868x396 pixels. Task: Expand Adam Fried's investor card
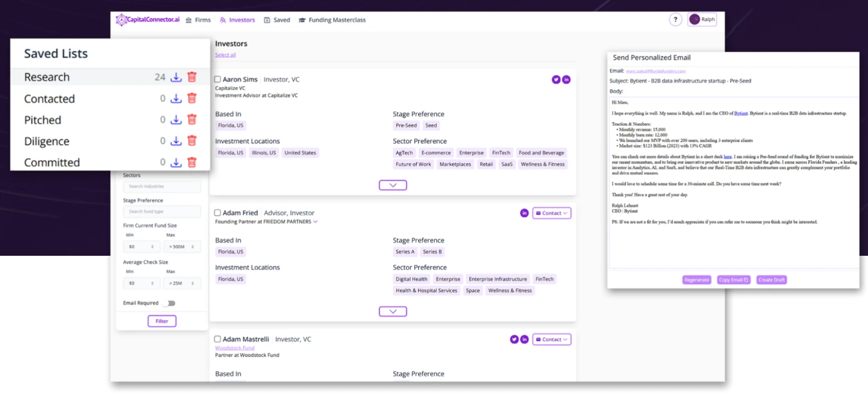pos(393,312)
